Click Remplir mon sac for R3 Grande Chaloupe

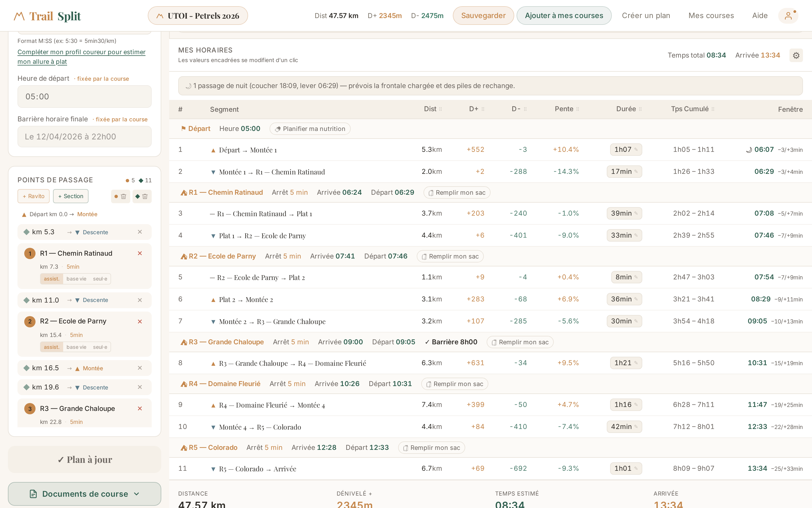tap(520, 342)
